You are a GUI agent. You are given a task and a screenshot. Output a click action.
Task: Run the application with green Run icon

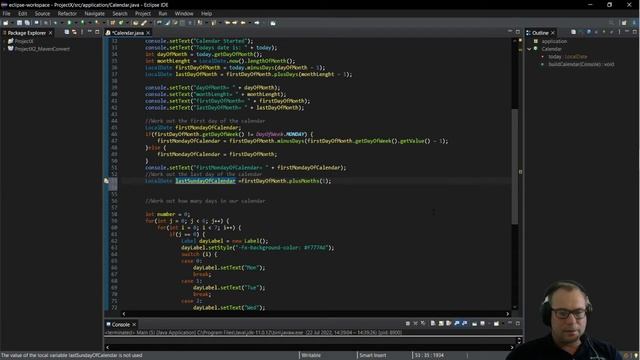point(69,23)
